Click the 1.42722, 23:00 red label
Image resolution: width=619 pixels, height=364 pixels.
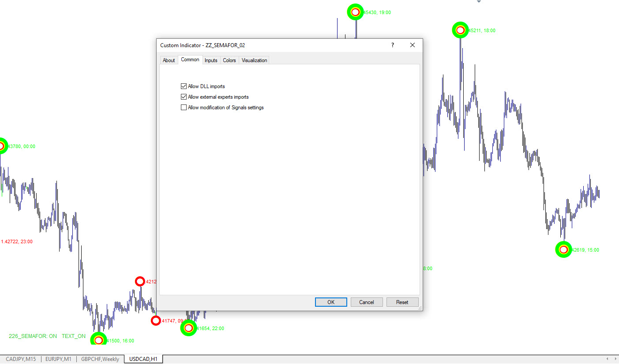tap(17, 241)
